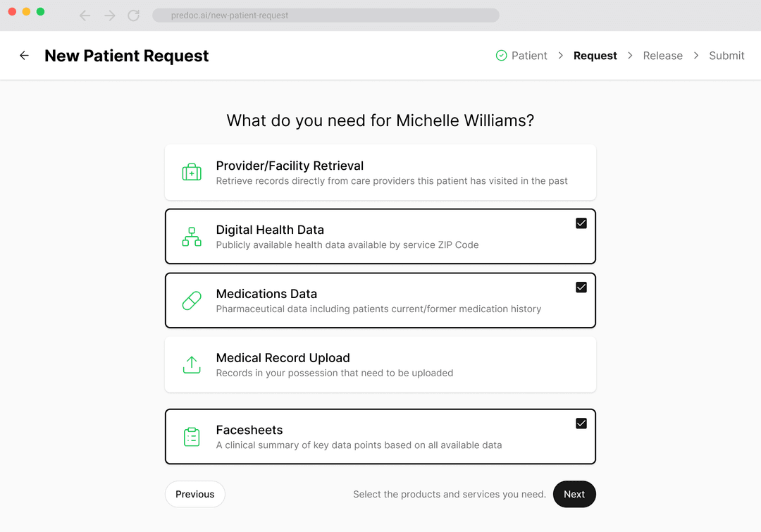The height and width of the screenshot is (532, 761).
Task: Select the Digital Health Data network icon
Action: point(191,236)
